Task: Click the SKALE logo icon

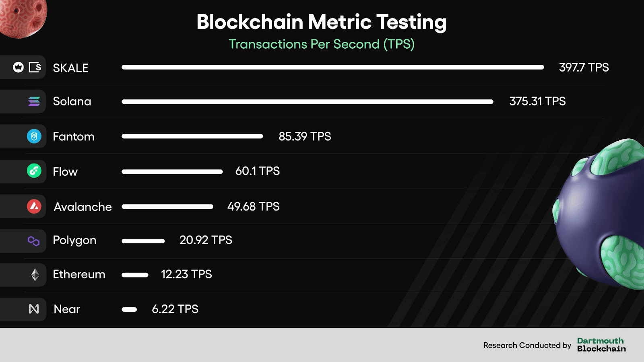Action: point(35,67)
